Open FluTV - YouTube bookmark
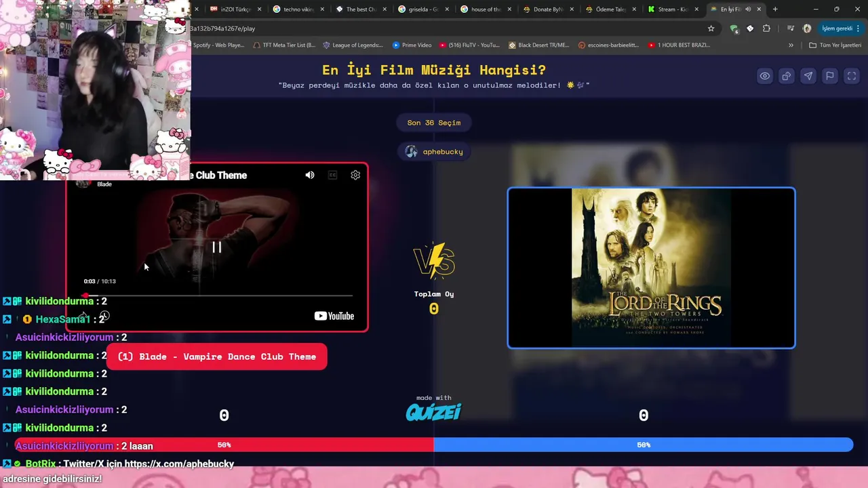 (469, 45)
